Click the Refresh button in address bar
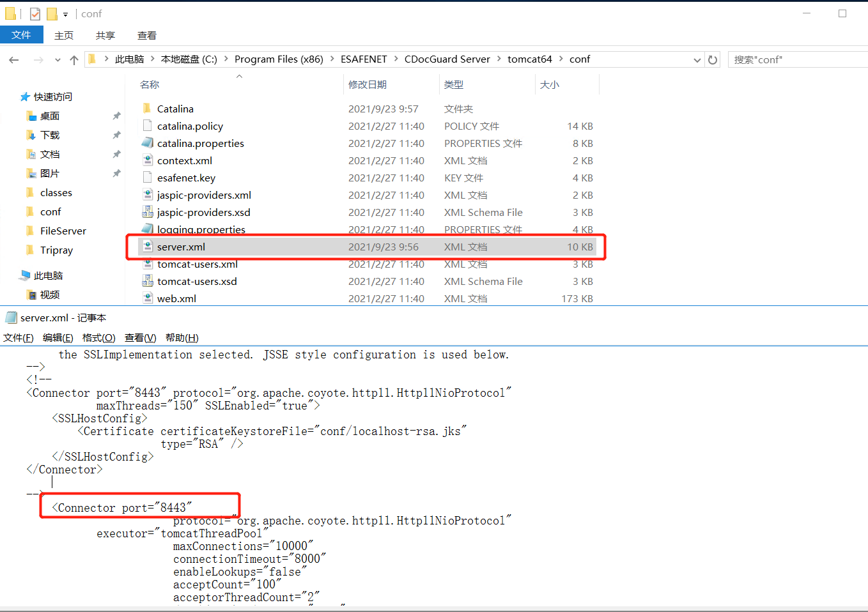Screen dimensions: 868x612 [713, 59]
